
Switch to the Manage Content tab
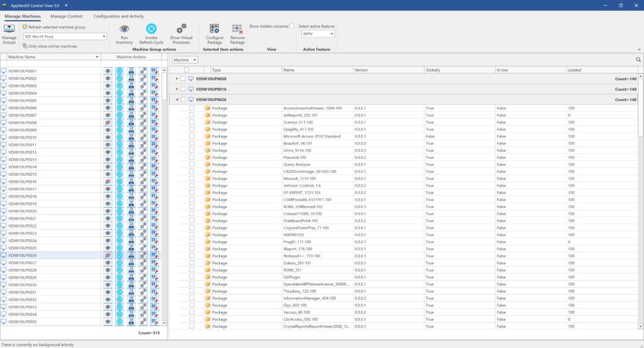pyautogui.click(x=66, y=16)
